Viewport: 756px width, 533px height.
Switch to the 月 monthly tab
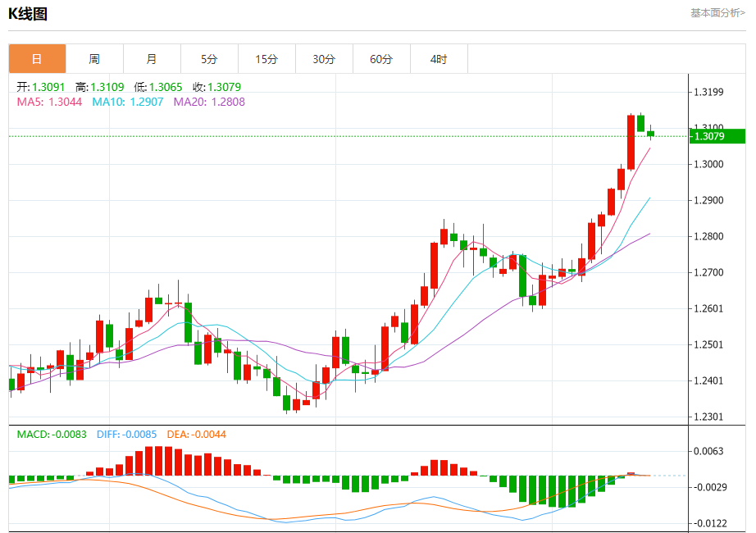point(152,59)
